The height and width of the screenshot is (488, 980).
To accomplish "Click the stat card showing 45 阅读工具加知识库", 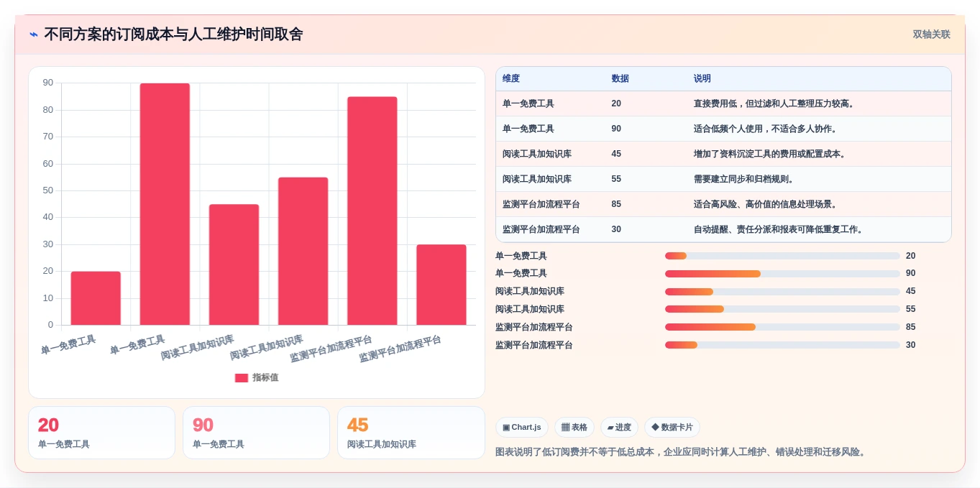I will pyautogui.click(x=411, y=433).
